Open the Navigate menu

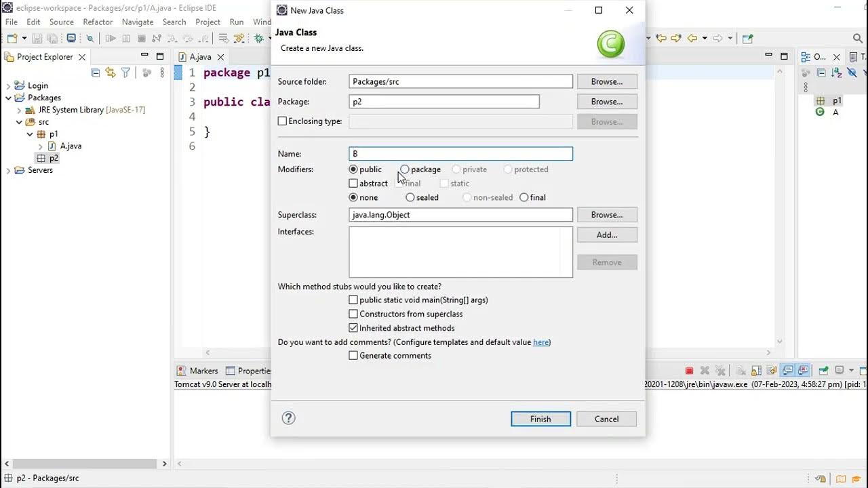click(x=138, y=22)
